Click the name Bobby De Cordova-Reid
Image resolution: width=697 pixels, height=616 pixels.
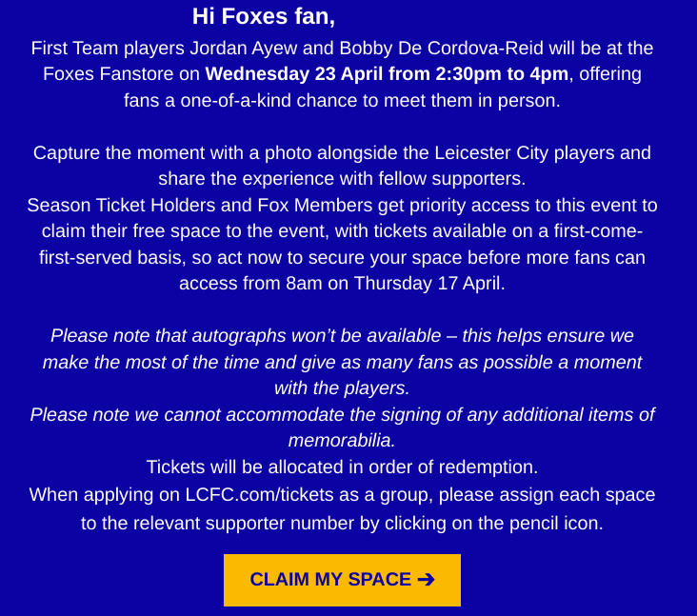(x=441, y=48)
